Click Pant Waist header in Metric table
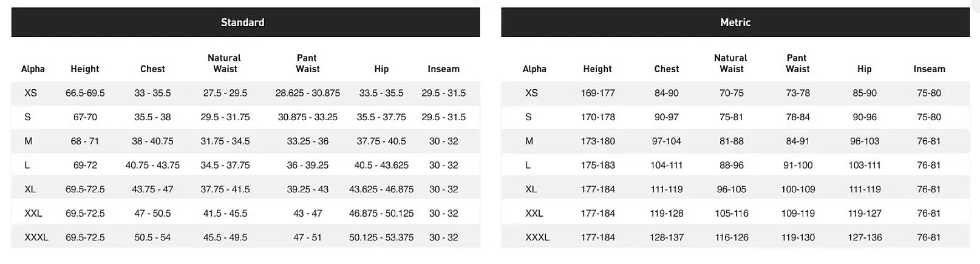The width and height of the screenshot is (980, 264). (x=797, y=64)
